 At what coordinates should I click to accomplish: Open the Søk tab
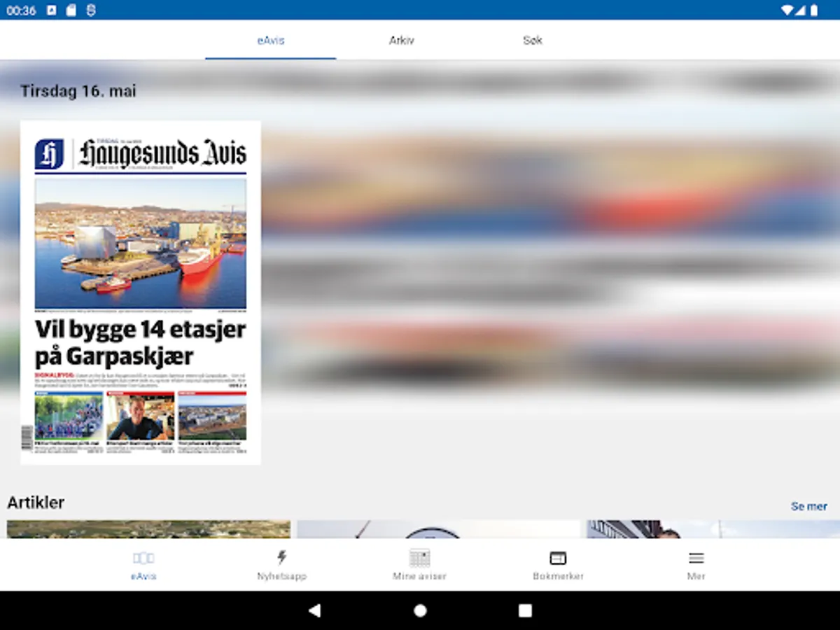[532, 40]
